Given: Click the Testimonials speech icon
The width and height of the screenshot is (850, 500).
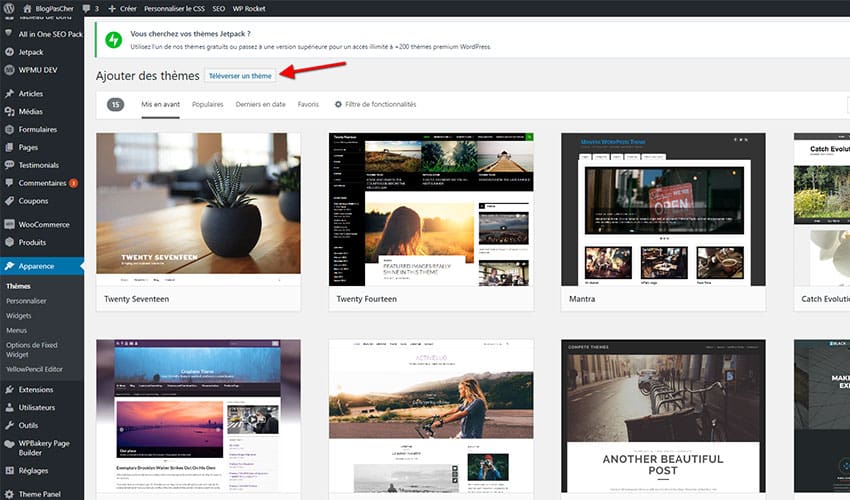Looking at the screenshot, I should (9, 165).
